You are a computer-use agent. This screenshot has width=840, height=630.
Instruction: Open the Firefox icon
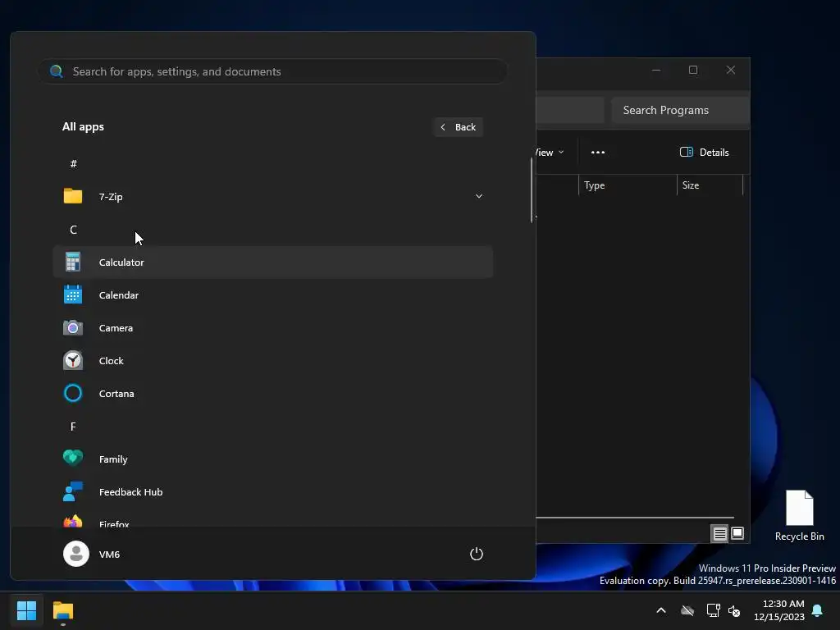[73, 521]
